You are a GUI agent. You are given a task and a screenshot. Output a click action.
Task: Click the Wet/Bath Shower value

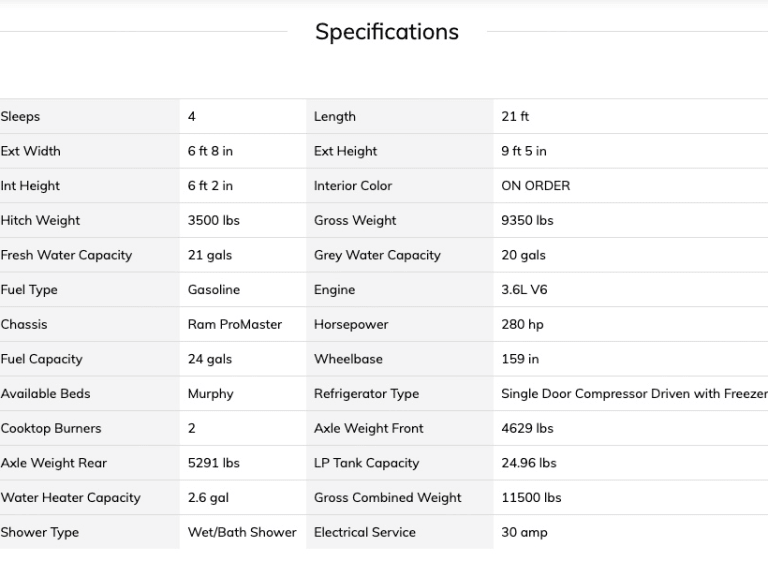click(x=241, y=532)
